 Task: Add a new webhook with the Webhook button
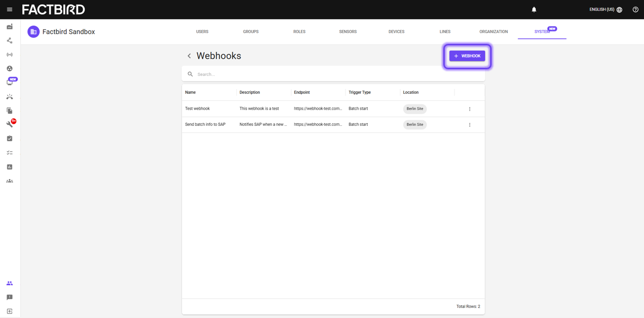coord(467,56)
